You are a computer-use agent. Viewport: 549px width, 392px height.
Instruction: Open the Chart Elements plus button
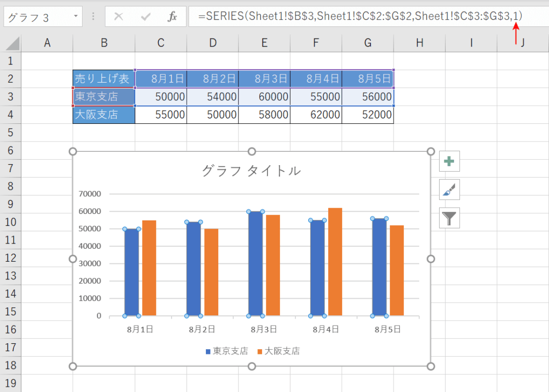click(x=449, y=161)
